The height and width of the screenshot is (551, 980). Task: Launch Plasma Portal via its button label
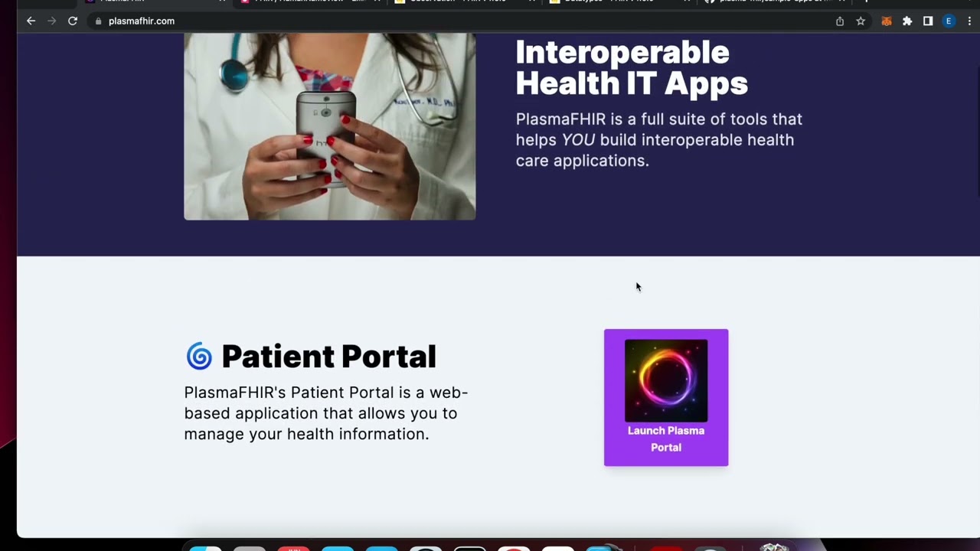pyautogui.click(x=666, y=439)
